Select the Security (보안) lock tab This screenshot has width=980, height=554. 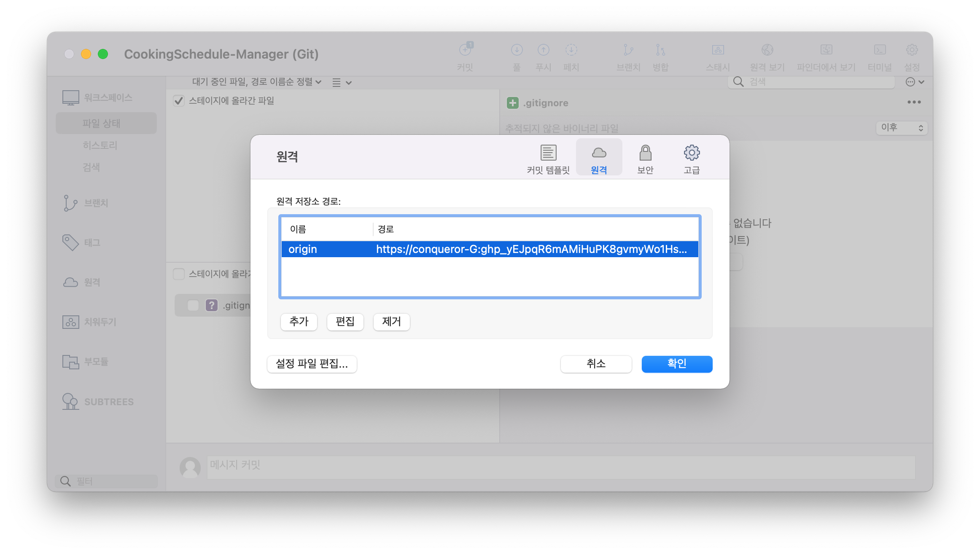tap(645, 159)
